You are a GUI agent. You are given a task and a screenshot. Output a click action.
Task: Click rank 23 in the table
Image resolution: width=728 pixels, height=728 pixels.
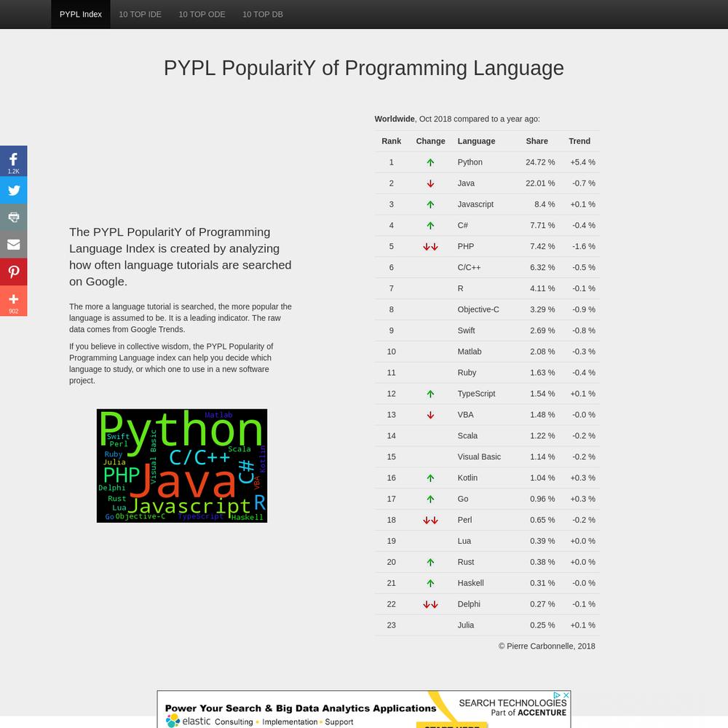(x=392, y=625)
